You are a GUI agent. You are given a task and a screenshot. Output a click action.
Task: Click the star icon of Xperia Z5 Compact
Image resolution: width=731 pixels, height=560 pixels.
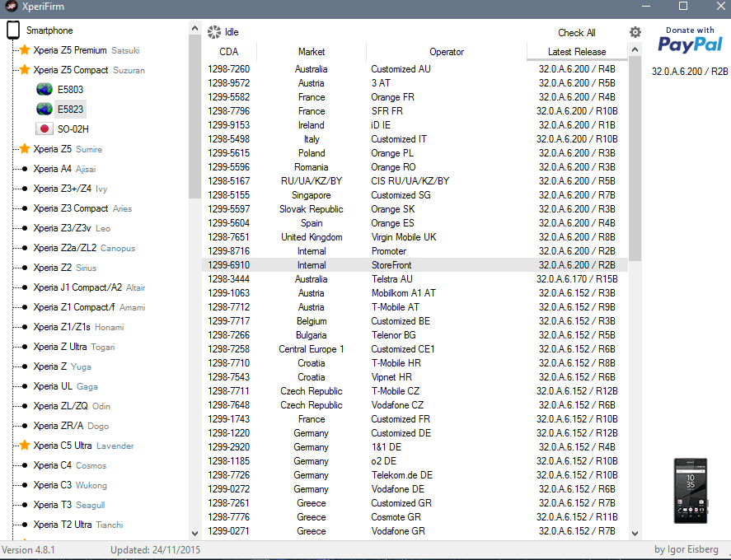[x=26, y=70]
